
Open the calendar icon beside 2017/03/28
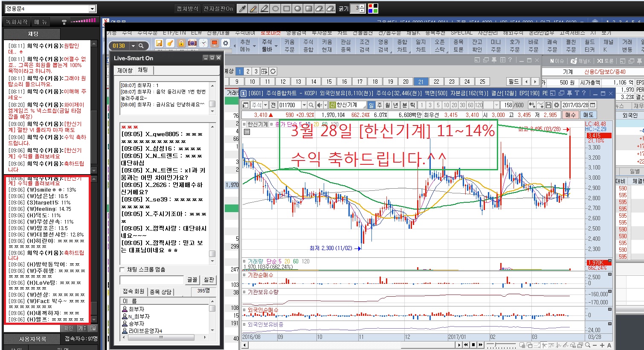(593, 105)
